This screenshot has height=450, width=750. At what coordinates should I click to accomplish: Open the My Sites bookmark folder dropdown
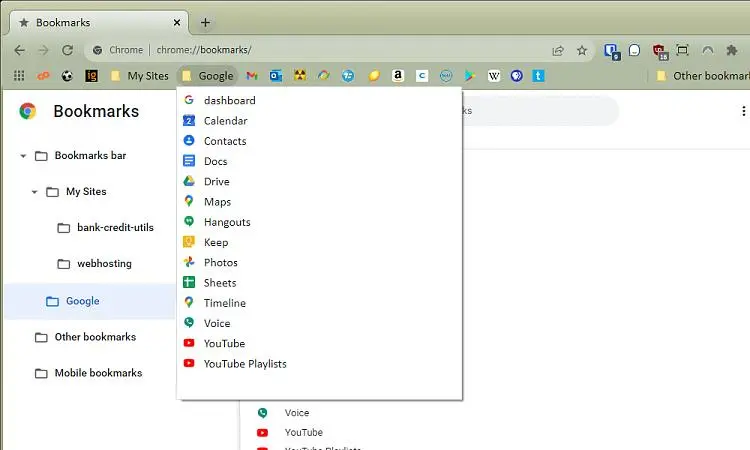[x=139, y=76]
